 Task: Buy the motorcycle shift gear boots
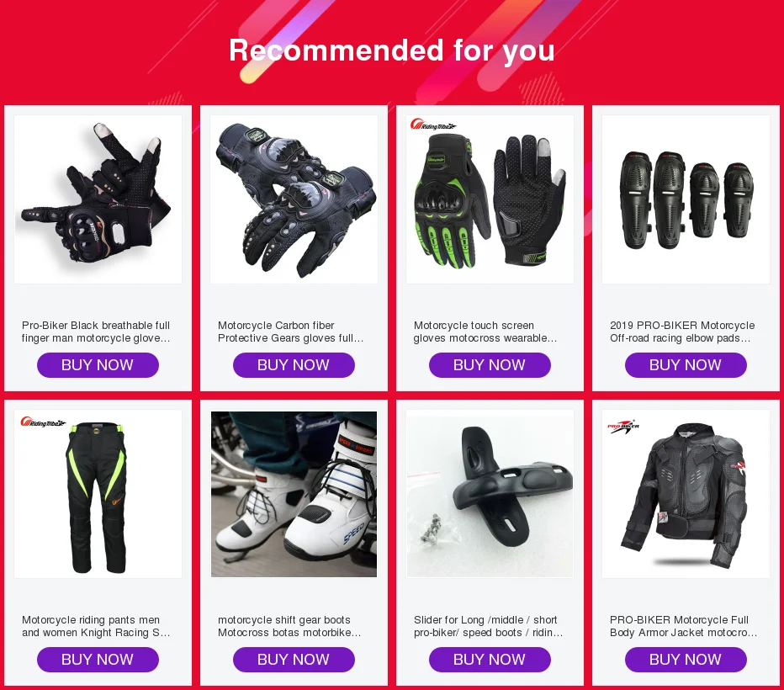coord(294,660)
